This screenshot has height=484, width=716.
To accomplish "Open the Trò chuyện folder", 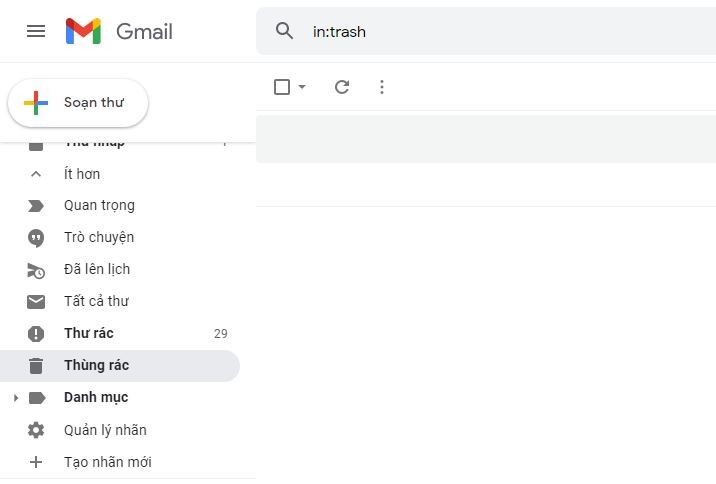I will pos(99,237).
